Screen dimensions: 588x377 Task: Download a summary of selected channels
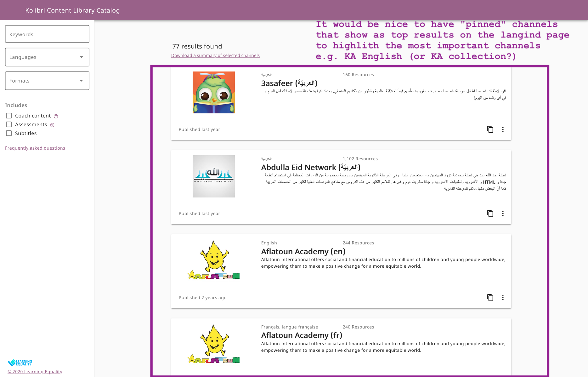215,55
